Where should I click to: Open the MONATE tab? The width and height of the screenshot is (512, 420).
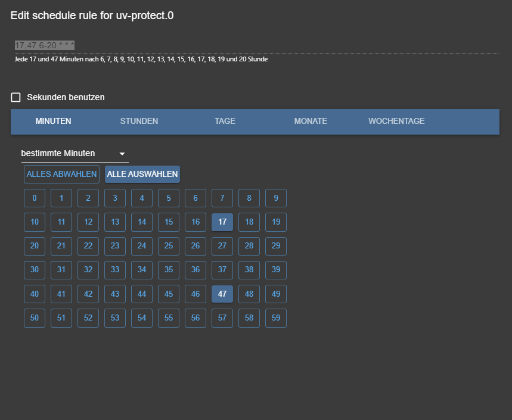coord(311,121)
